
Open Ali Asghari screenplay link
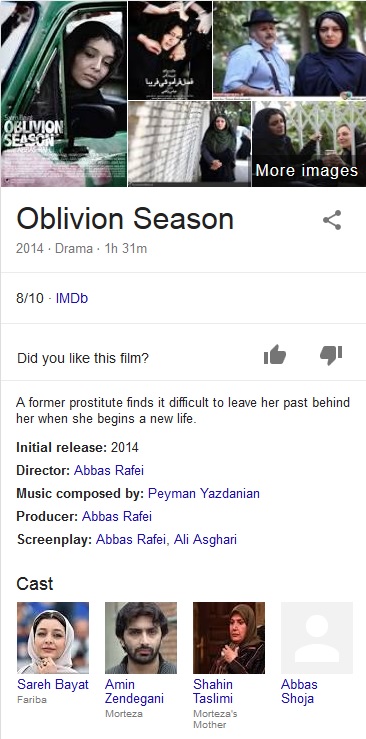[205, 539]
